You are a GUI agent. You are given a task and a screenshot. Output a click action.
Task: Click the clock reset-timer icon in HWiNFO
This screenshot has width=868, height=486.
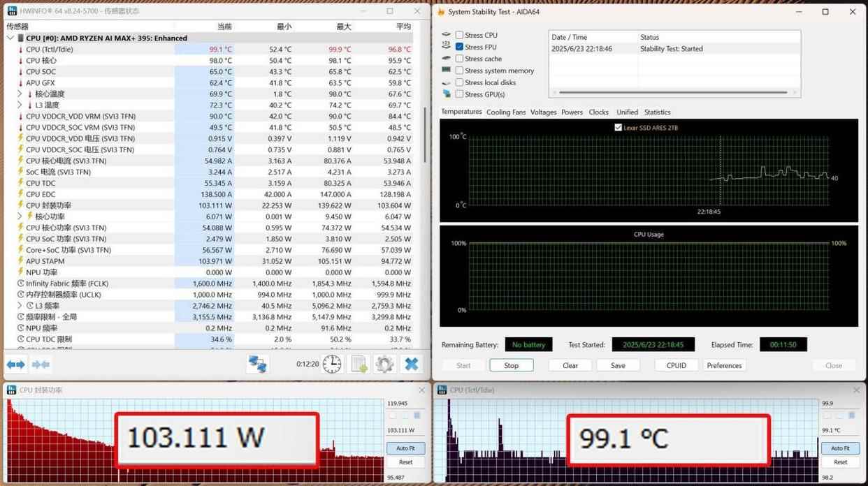[332, 364]
